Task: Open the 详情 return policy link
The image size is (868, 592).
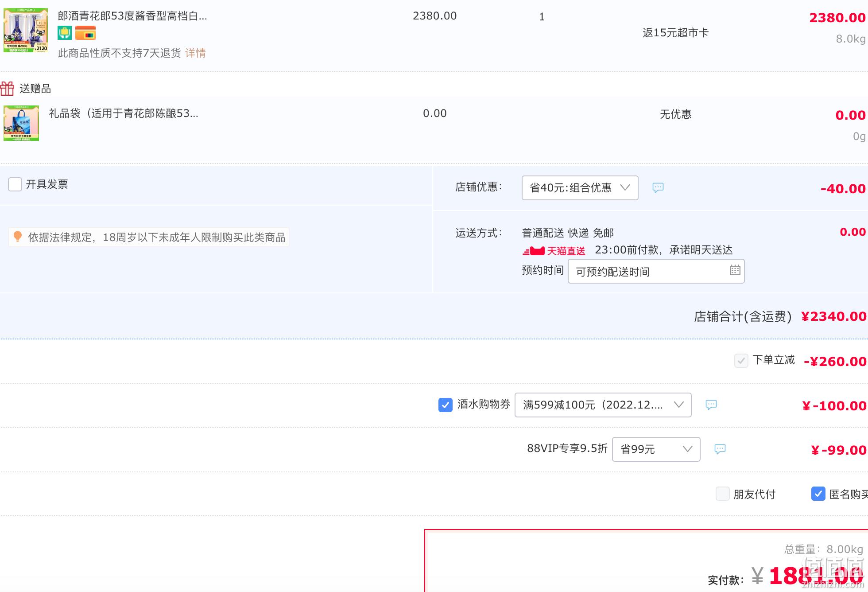Action: click(195, 53)
